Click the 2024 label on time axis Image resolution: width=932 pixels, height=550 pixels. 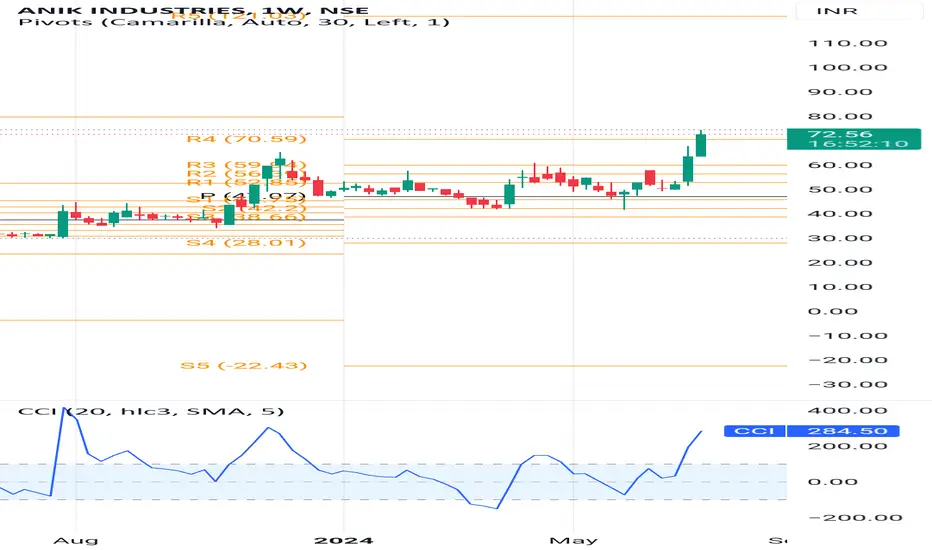344,540
